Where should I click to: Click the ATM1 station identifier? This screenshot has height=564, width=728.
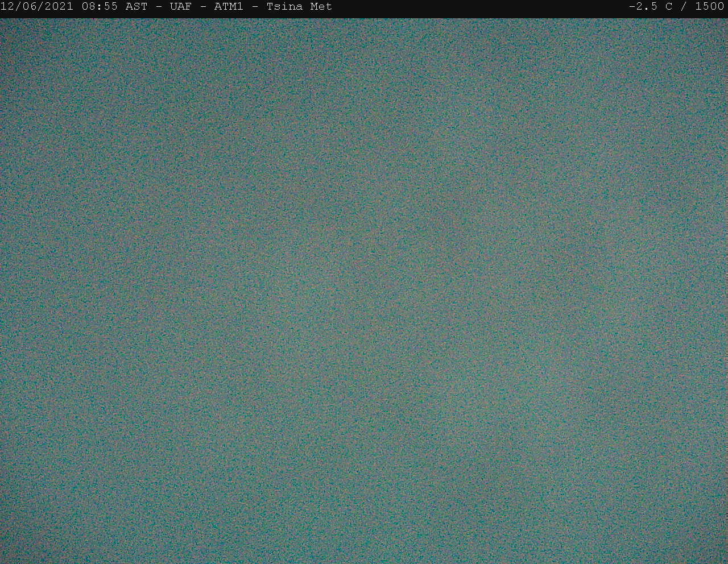pyautogui.click(x=229, y=7)
